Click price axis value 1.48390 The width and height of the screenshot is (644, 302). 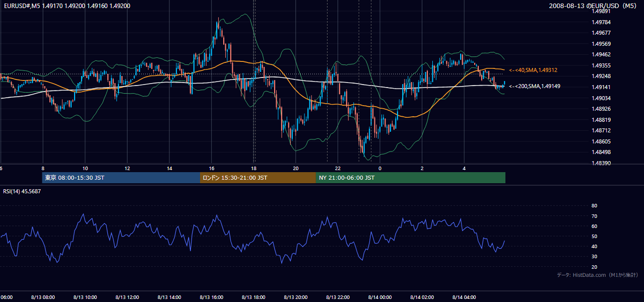click(x=602, y=163)
